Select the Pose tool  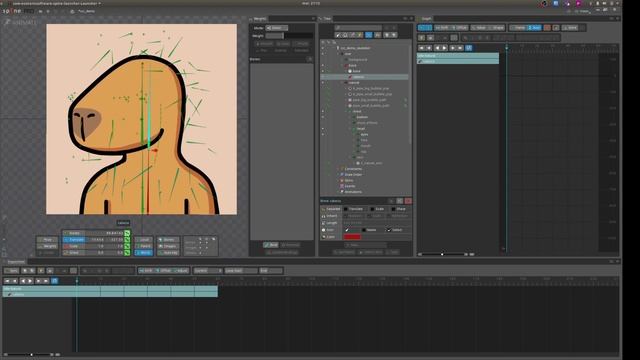point(47,240)
